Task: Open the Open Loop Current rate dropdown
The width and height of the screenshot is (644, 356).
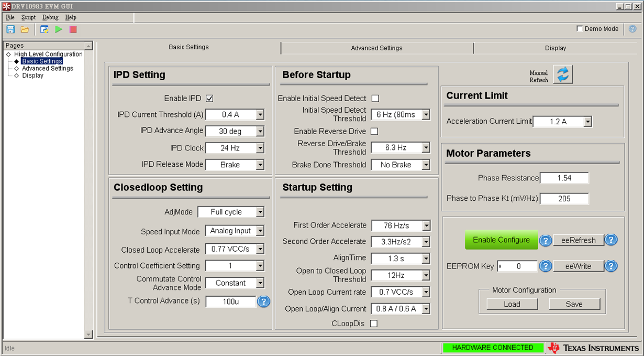Action: tap(426, 292)
